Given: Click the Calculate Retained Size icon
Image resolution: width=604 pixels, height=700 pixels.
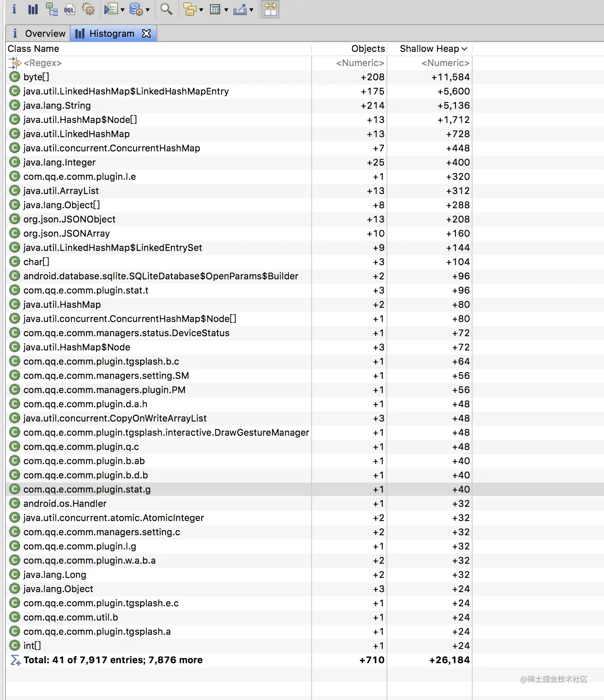Looking at the screenshot, I should tap(215, 9).
